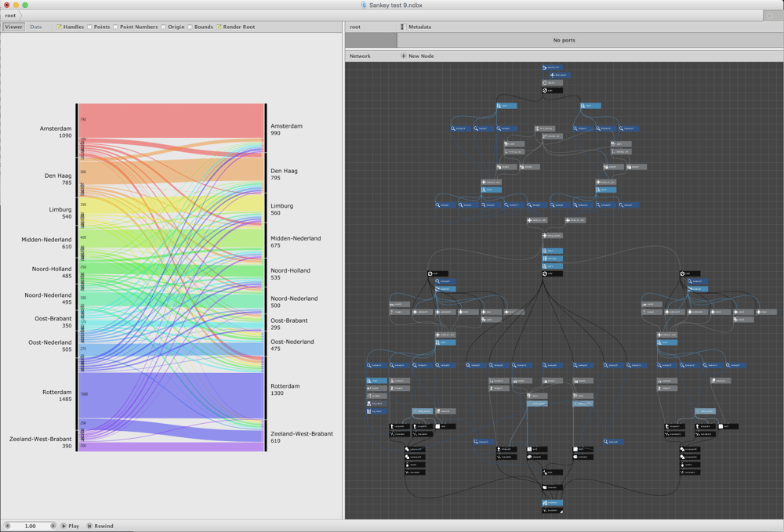The width and height of the screenshot is (784, 532).
Task: Click the frame number field showing 1.00
Action: 30,526
